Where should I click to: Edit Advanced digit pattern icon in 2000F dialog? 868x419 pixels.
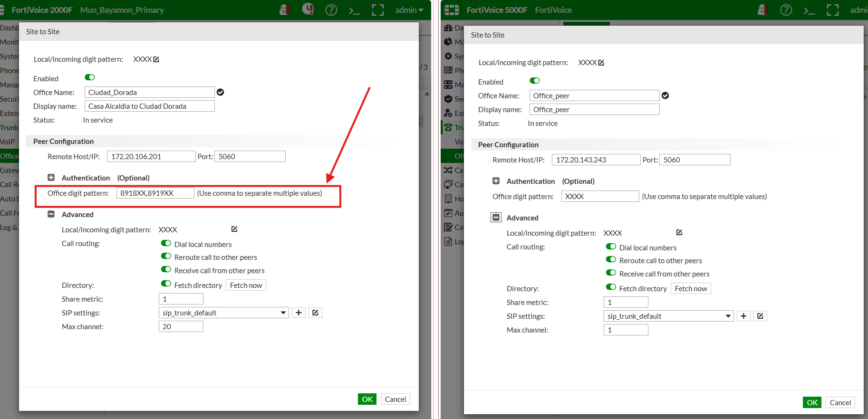[234, 229]
